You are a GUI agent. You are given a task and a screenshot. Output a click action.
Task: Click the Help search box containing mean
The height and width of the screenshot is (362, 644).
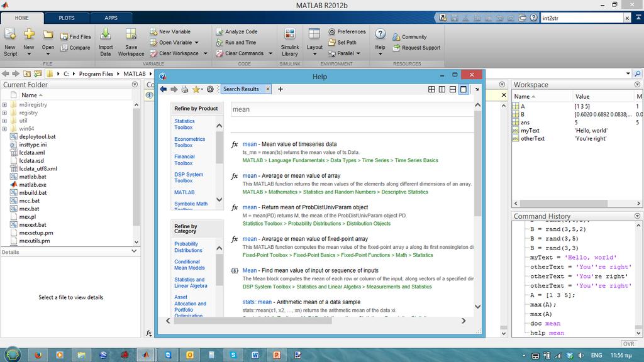point(352,109)
